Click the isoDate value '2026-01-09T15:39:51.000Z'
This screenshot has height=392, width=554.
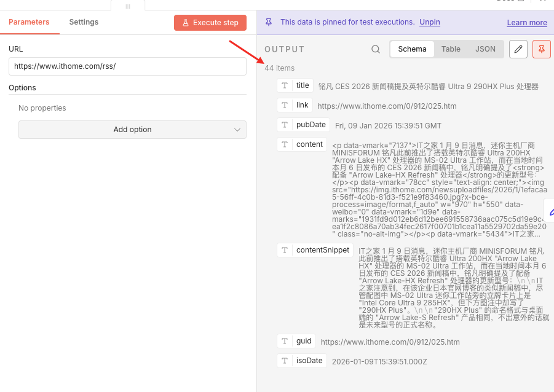click(379, 362)
